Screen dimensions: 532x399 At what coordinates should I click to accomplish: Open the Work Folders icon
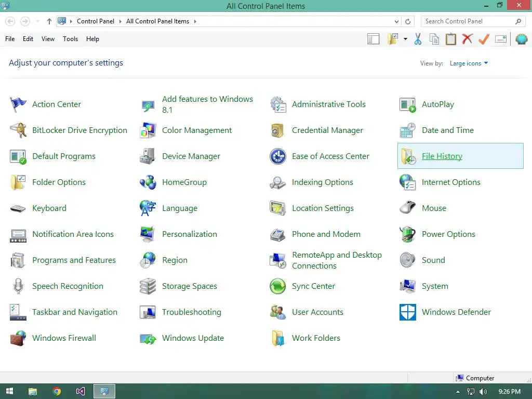(x=278, y=338)
